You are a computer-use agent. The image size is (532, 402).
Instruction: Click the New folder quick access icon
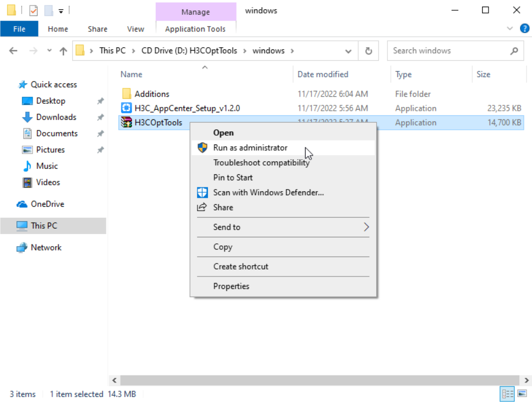pyautogui.click(x=48, y=10)
